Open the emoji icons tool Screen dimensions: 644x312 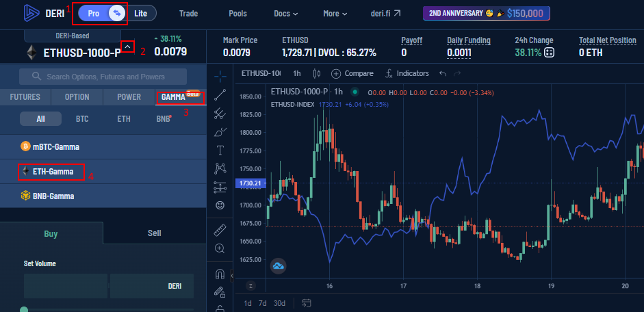click(220, 205)
